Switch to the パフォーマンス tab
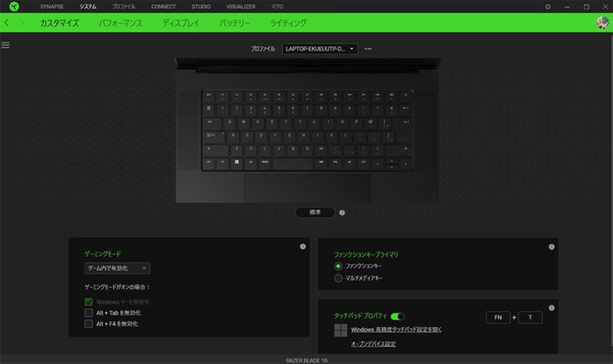 (120, 23)
